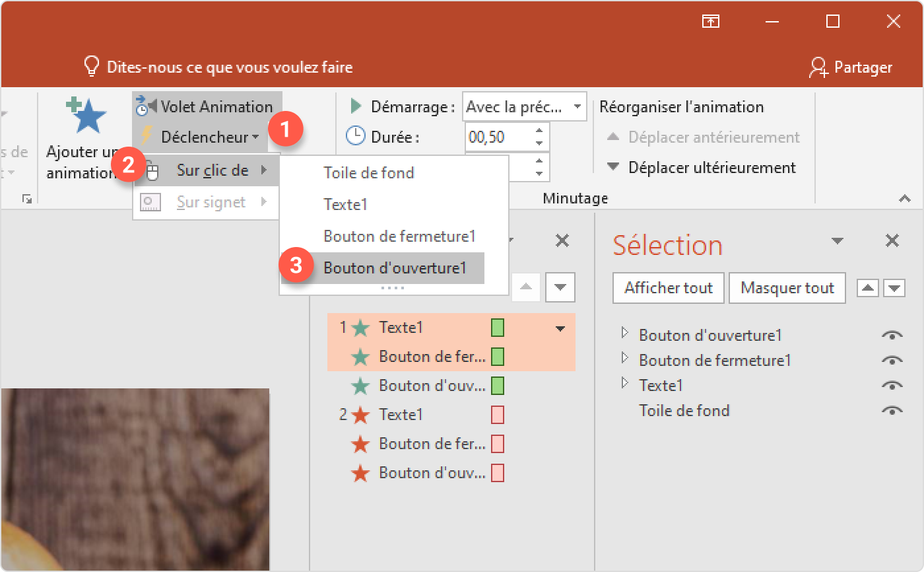Click the Durée input field

click(x=498, y=137)
